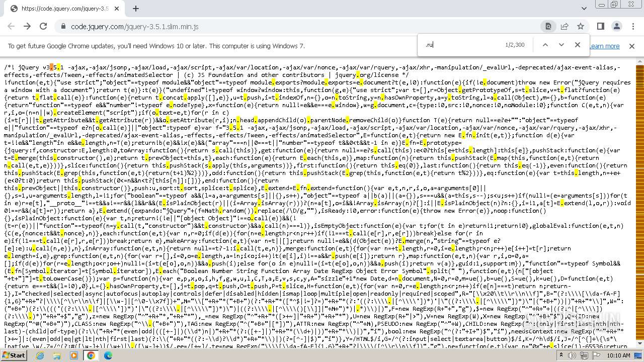Share this page via the share icon
644x362 pixels.
coord(565,27)
